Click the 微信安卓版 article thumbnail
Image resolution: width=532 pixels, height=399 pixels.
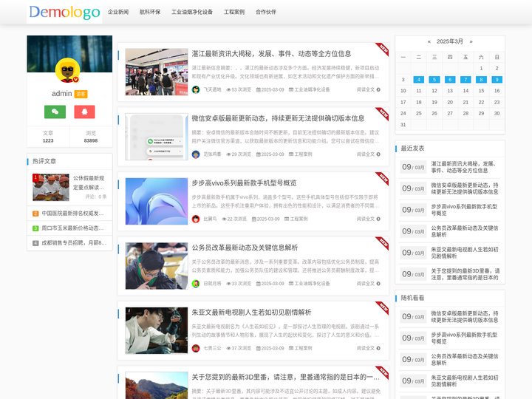[157, 137]
